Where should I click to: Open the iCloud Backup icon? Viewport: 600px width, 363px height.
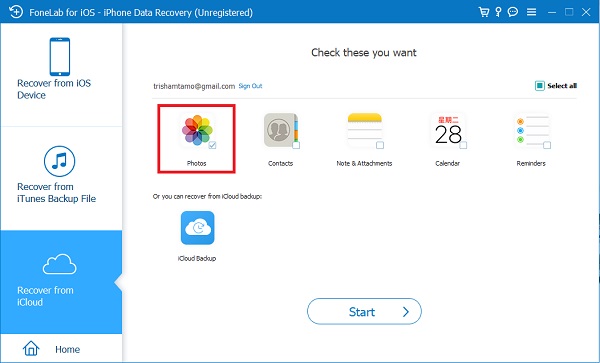coord(197,228)
